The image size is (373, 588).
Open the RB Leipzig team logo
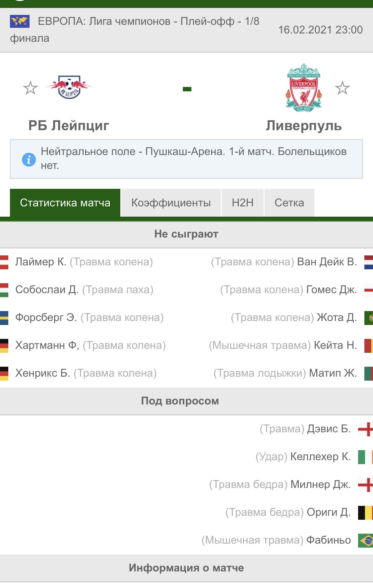[x=69, y=87]
